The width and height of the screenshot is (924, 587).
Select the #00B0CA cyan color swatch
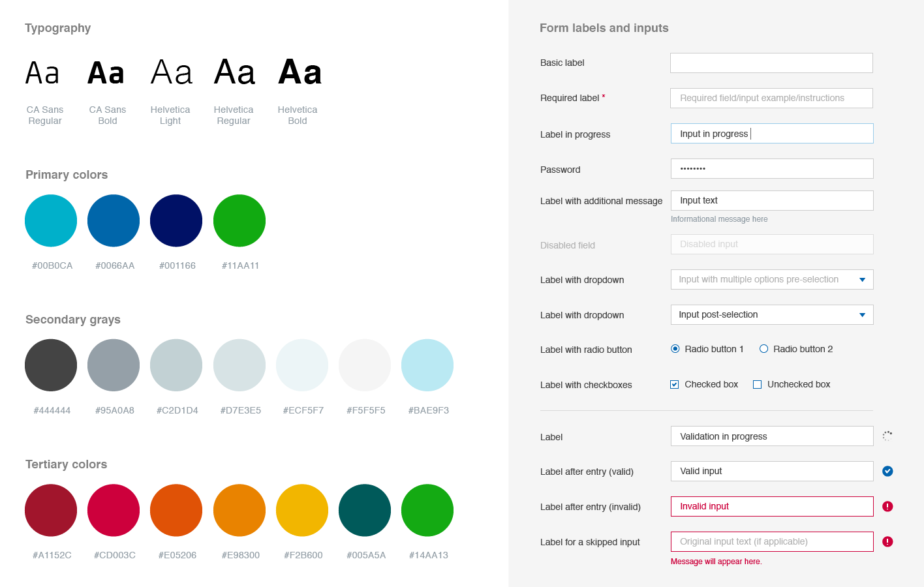tap(51, 220)
